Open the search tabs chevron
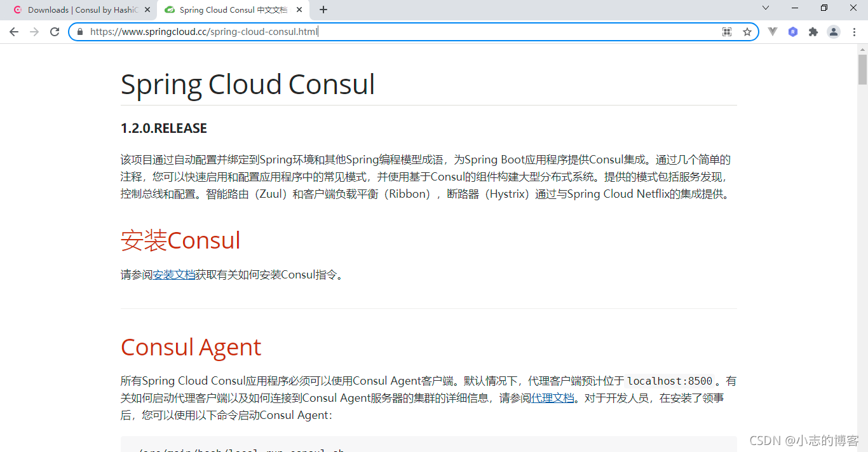The height and width of the screenshot is (452, 868). click(x=765, y=10)
